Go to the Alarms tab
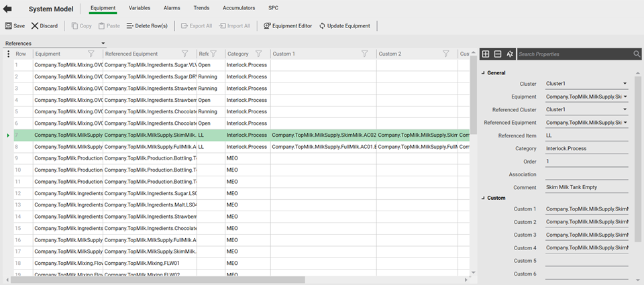Image resolution: width=644 pixels, height=285 pixels. click(x=172, y=8)
